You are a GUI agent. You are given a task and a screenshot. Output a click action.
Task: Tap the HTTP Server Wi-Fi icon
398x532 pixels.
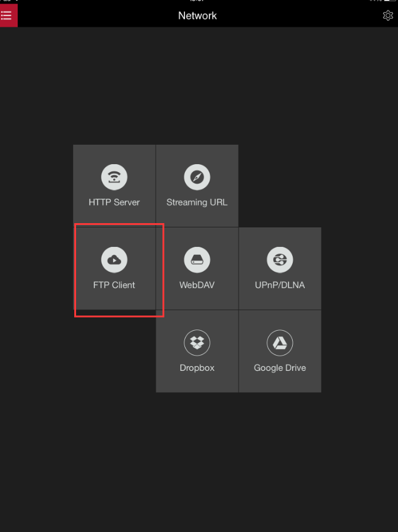pyautogui.click(x=114, y=178)
